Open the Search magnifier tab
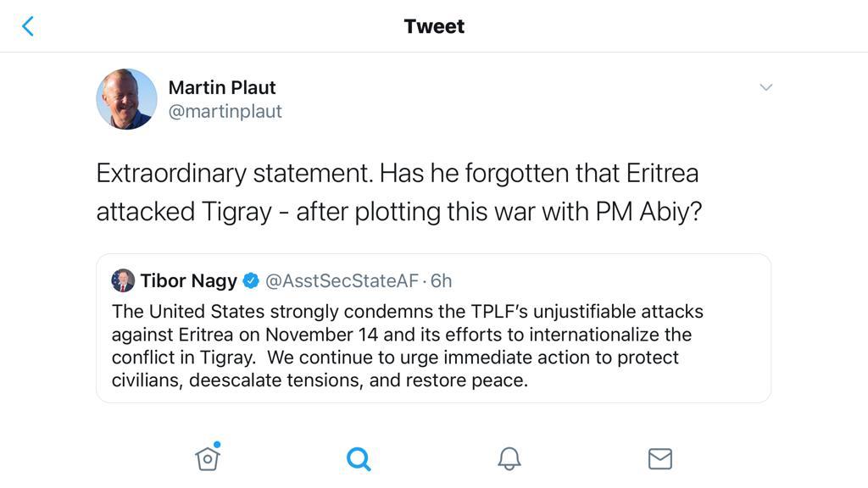The width and height of the screenshot is (868, 488). 359,458
